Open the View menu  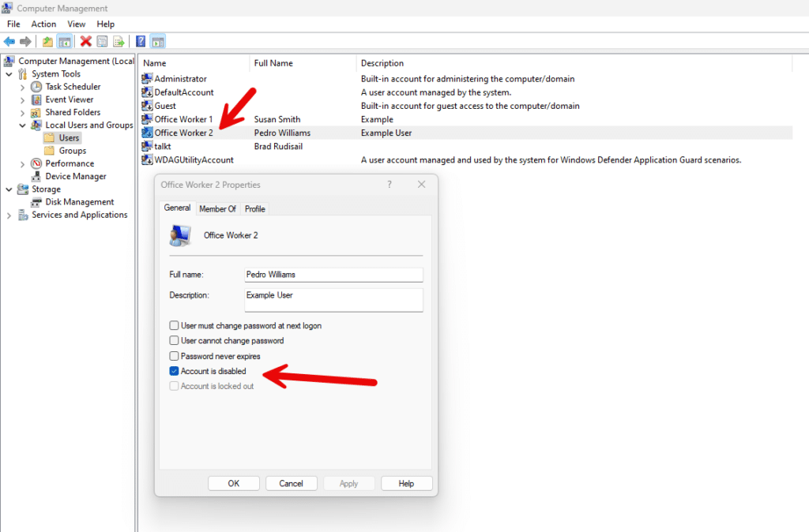pos(77,24)
